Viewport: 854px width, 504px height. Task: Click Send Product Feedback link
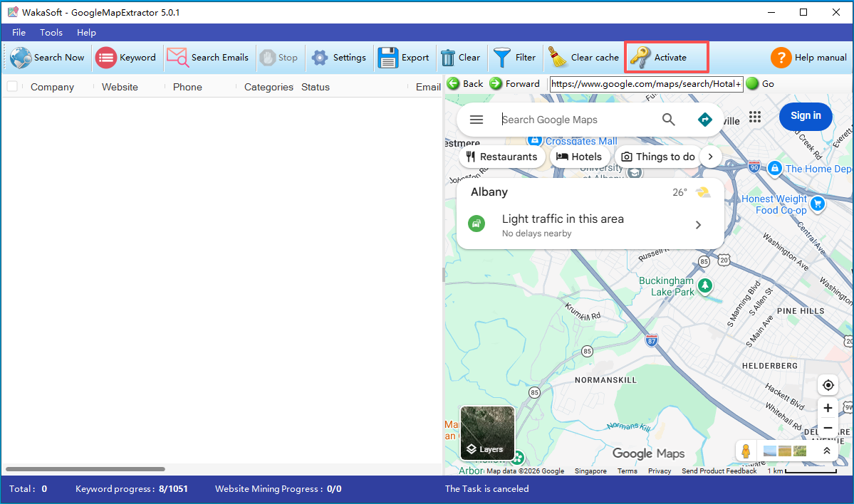coord(719,471)
